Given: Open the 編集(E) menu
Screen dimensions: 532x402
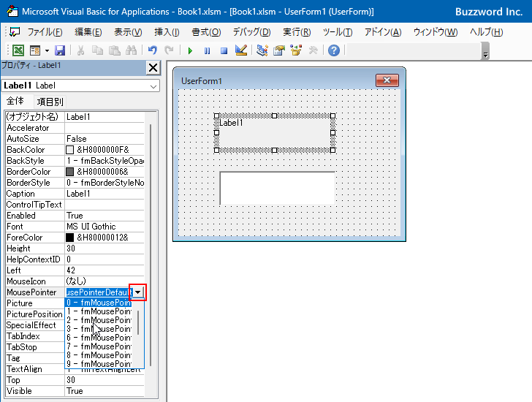Looking at the screenshot, I should [88, 32].
